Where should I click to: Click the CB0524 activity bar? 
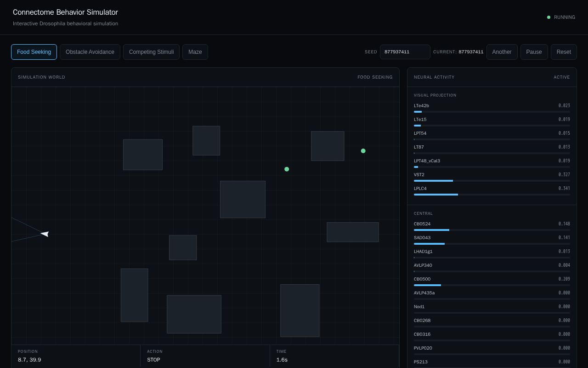pyautogui.click(x=492, y=230)
